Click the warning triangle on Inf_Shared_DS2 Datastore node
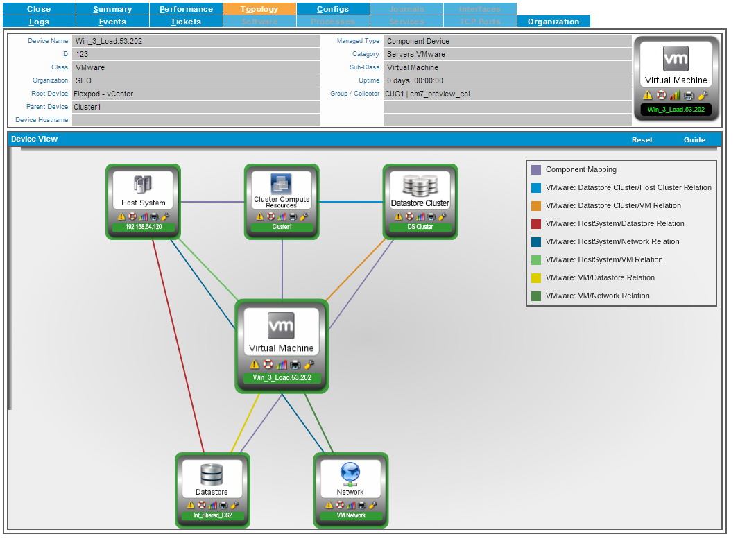Viewport: 756px width, 548px height. [191, 505]
